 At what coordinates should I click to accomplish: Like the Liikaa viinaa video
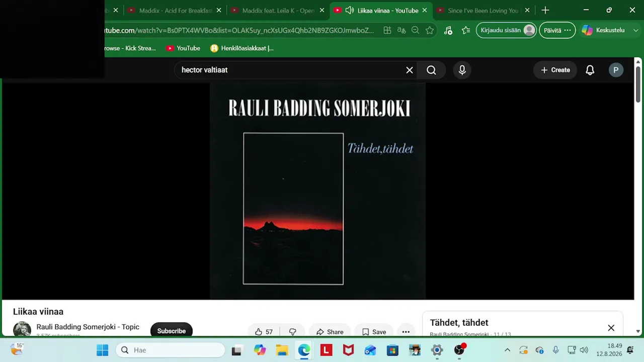pos(264,332)
